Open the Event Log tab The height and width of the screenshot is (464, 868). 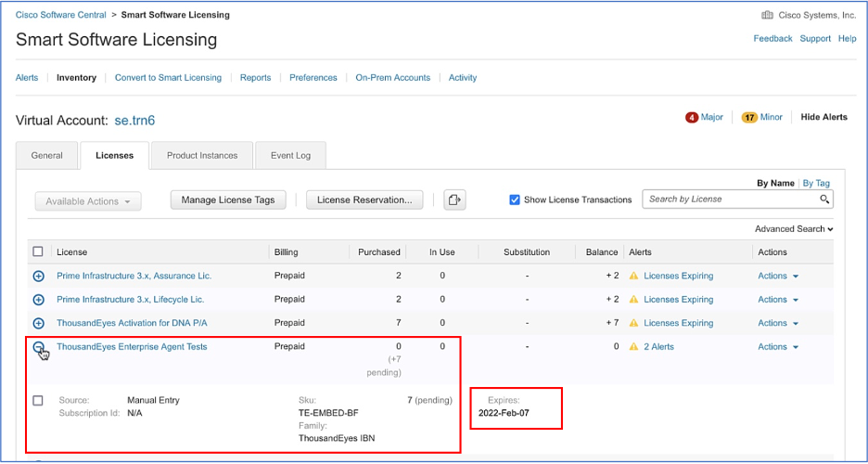tap(289, 156)
